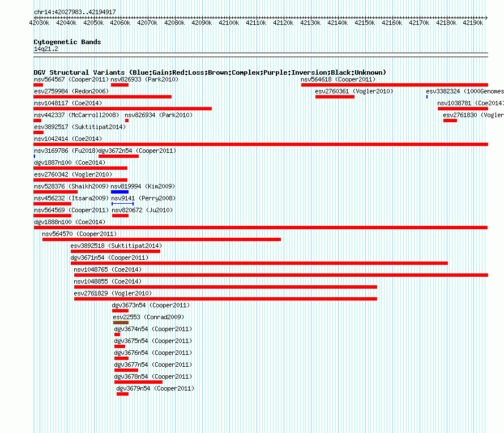Click the 42150k ruler position
This screenshot has height=433, width=504.
click(365, 23)
